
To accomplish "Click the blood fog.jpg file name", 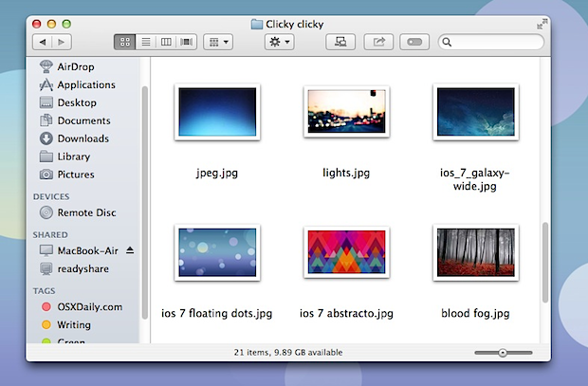I will click(x=475, y=314).
